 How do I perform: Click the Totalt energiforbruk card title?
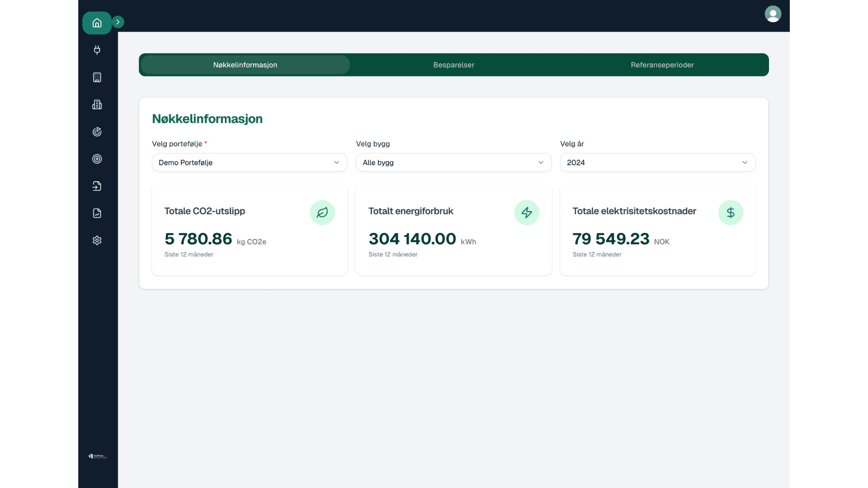pos(410,211)
